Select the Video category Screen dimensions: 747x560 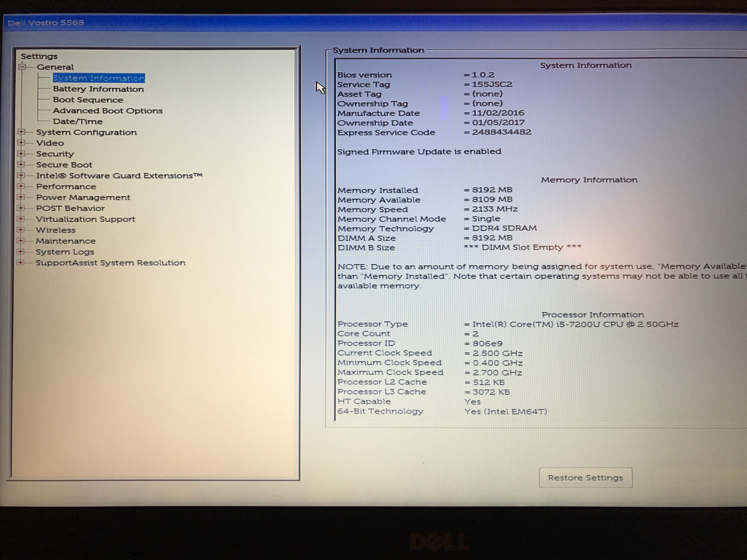pos(50,143)
